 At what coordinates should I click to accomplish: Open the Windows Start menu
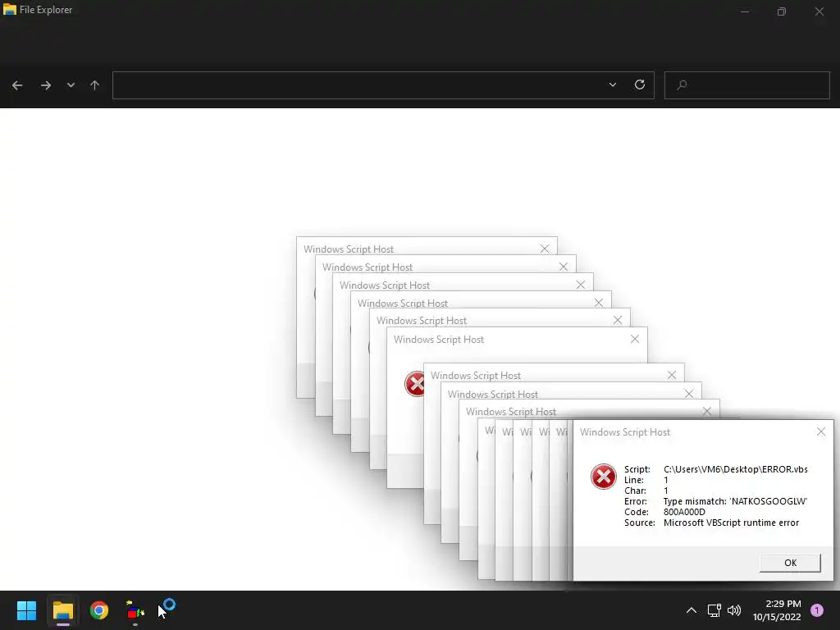pos(26,610)
